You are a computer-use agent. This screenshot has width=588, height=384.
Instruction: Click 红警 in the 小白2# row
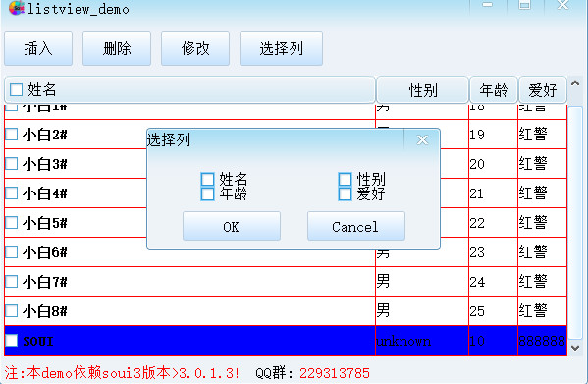click(x=533, y=134)
